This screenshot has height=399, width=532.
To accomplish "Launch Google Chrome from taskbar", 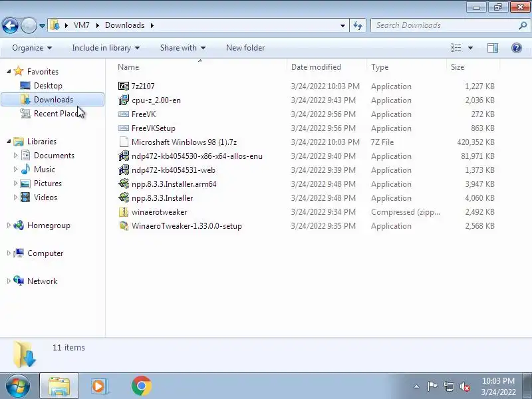I will (x=142, y=386).
